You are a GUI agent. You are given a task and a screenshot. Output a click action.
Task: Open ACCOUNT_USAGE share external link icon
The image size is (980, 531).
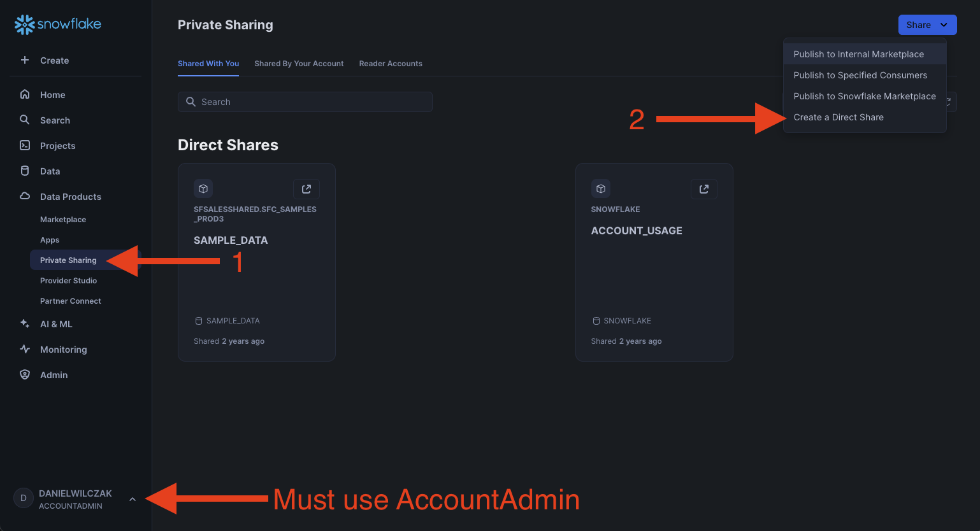tap(704, 189)
